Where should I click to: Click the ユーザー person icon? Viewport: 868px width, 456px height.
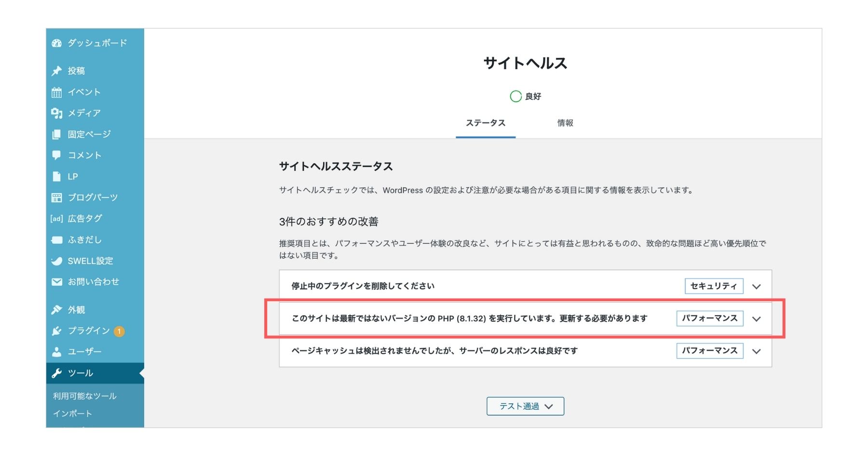coord(57,352)
